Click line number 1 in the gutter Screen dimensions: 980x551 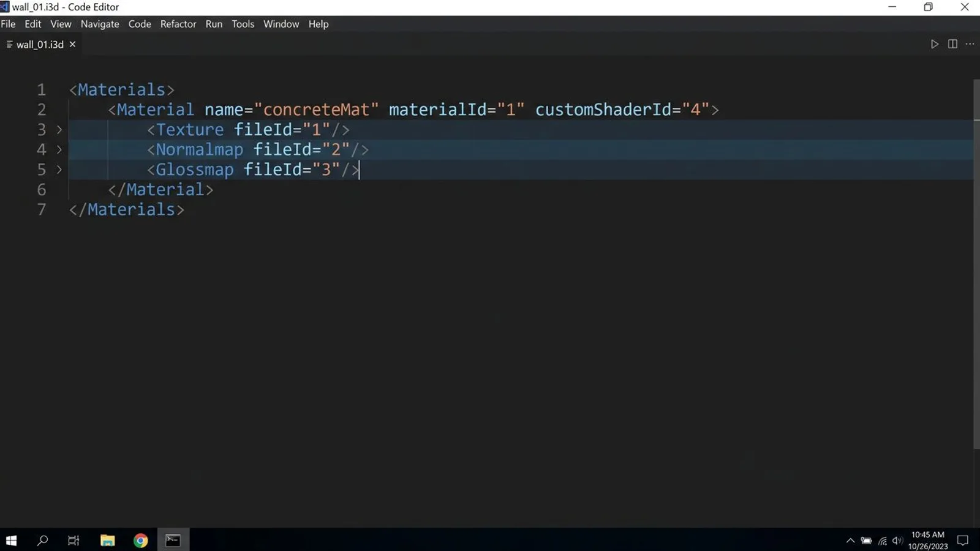pos(41,90)
